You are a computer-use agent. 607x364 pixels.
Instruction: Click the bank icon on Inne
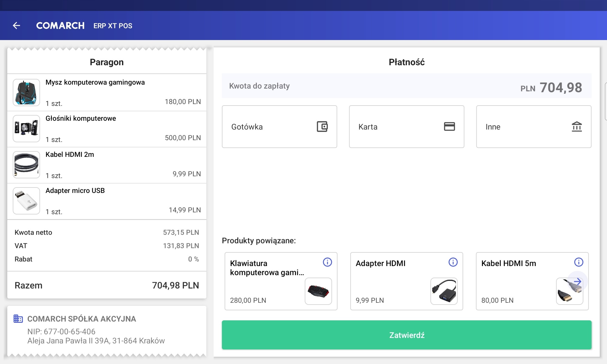click(577, 126)
